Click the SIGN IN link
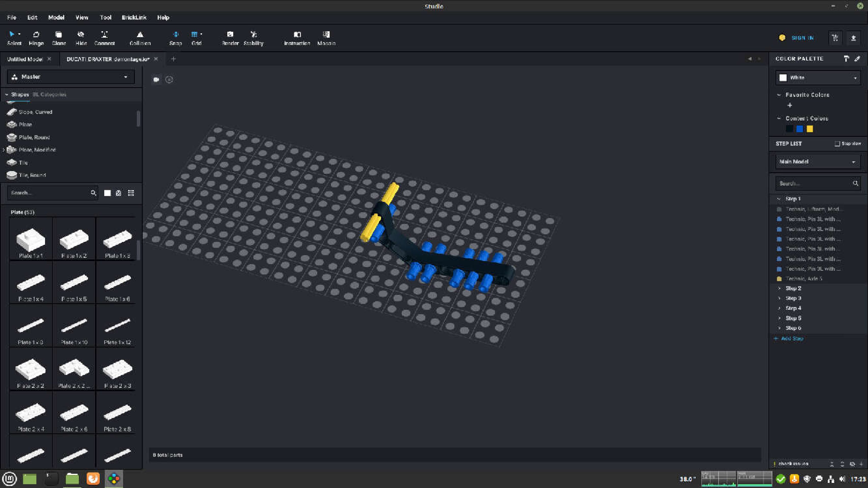868x488 pixels. (x=803, y=38)
